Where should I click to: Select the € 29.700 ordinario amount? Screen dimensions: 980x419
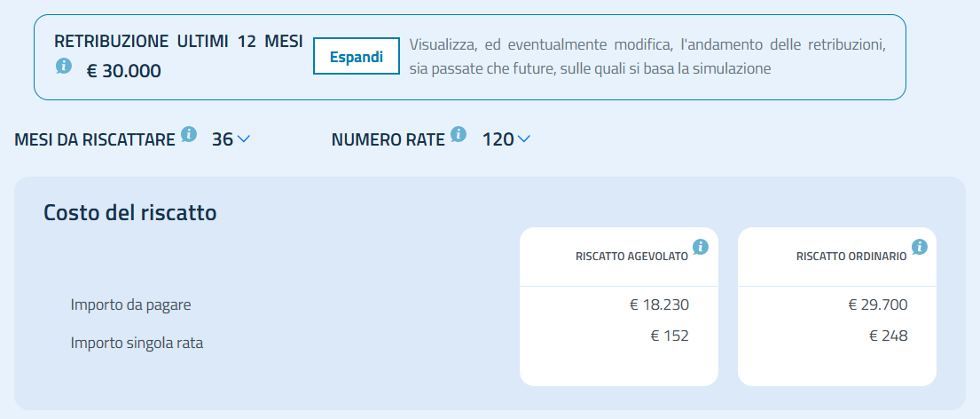(878, 305)
